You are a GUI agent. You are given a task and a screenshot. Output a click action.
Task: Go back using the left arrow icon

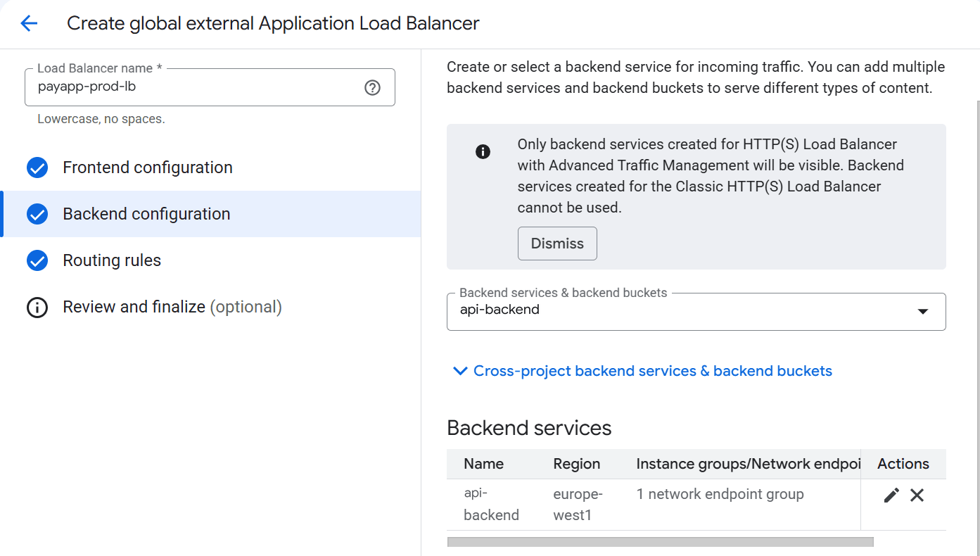tap(29, 23)
